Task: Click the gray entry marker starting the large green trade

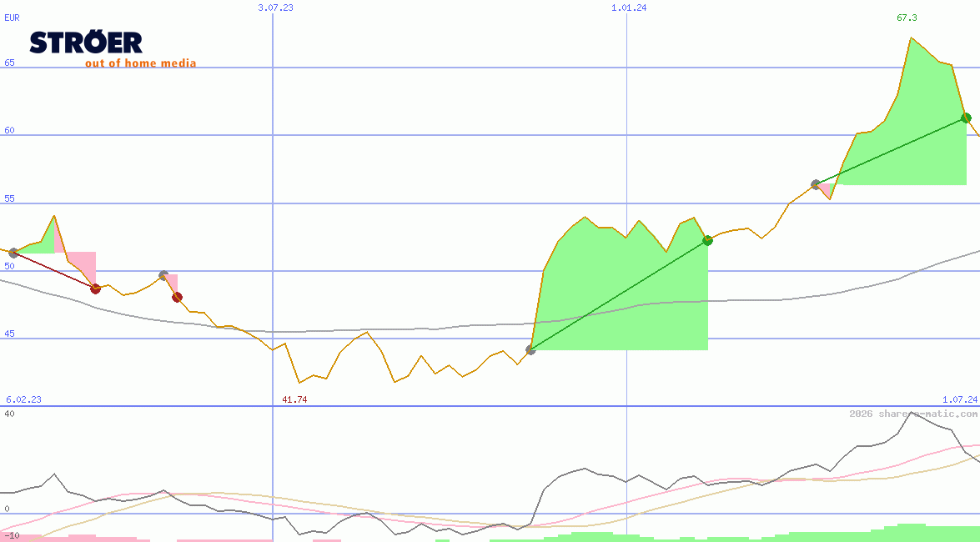Action: point(530,349)
